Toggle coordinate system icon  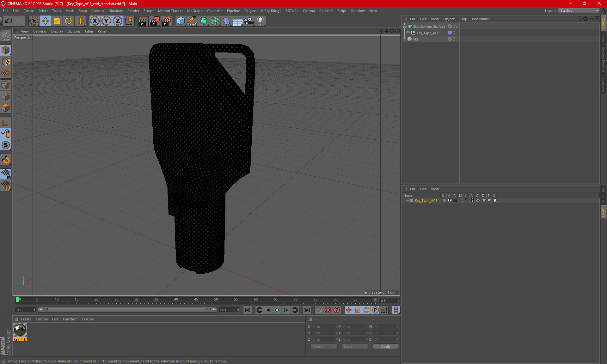coord(129,21)
